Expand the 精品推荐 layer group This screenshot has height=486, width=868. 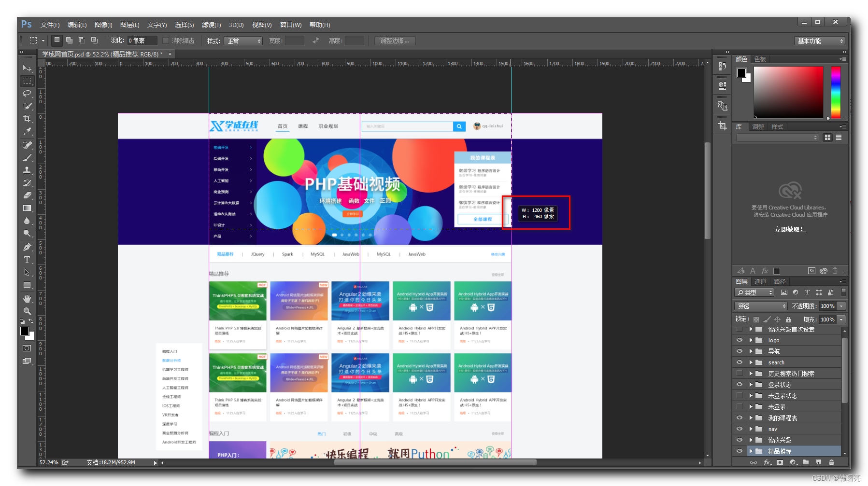point(751,451)
